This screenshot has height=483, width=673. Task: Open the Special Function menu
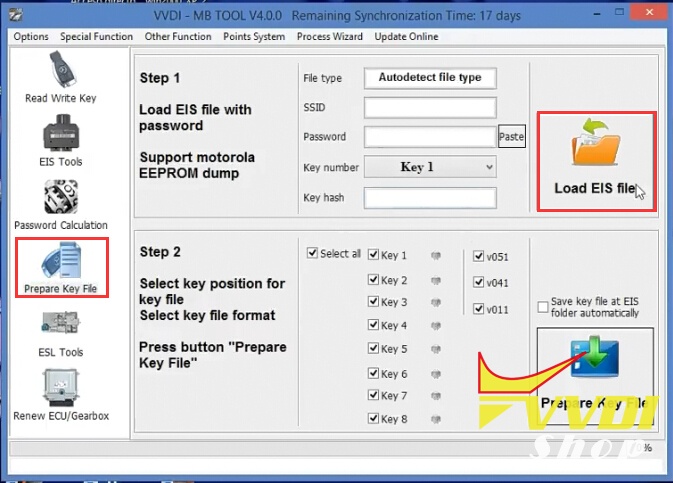[97, 36]
